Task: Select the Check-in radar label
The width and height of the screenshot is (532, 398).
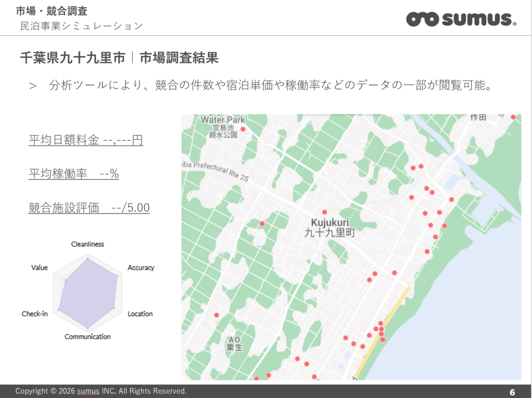Action: [35, 314]
